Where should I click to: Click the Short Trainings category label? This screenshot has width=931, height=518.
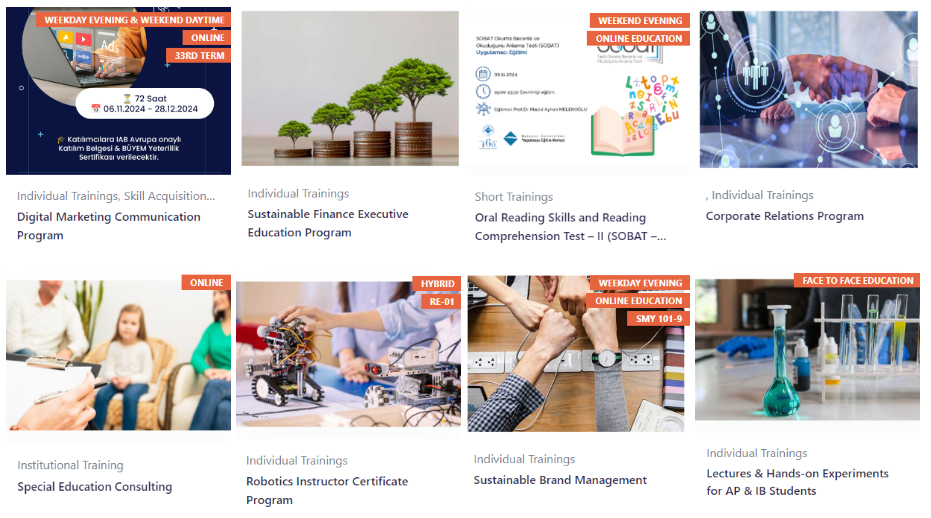point(514,197)
